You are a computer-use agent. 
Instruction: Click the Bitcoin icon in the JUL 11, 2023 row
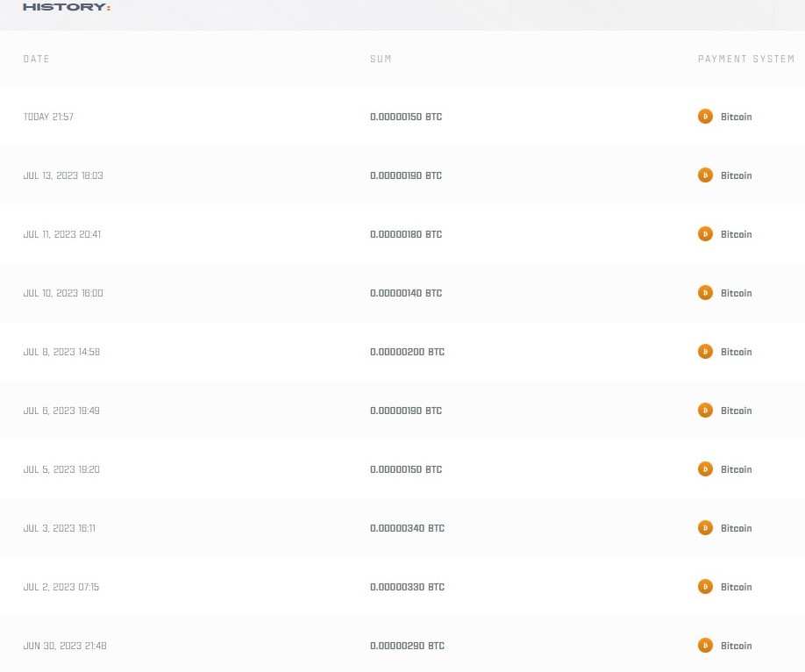coord(705,234)
